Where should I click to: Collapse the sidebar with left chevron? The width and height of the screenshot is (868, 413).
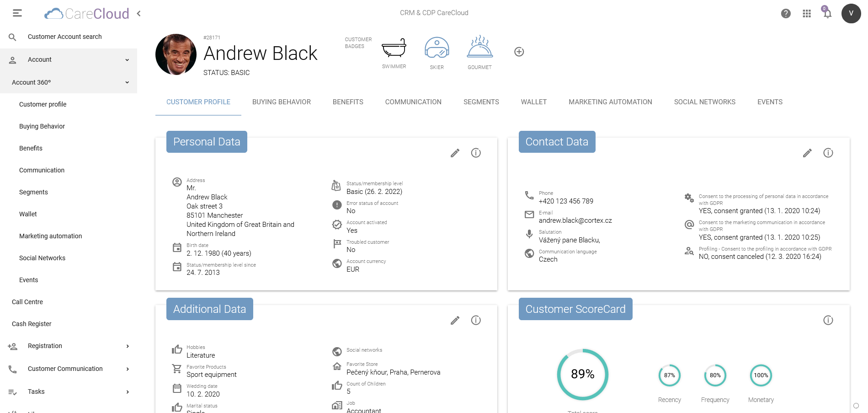[x=139, y=14]
